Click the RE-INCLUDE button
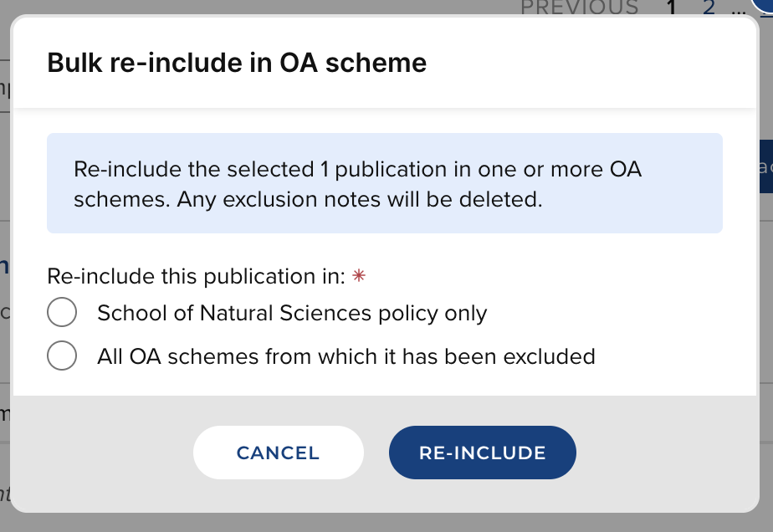The image size is (773, 532). (482, 453)
